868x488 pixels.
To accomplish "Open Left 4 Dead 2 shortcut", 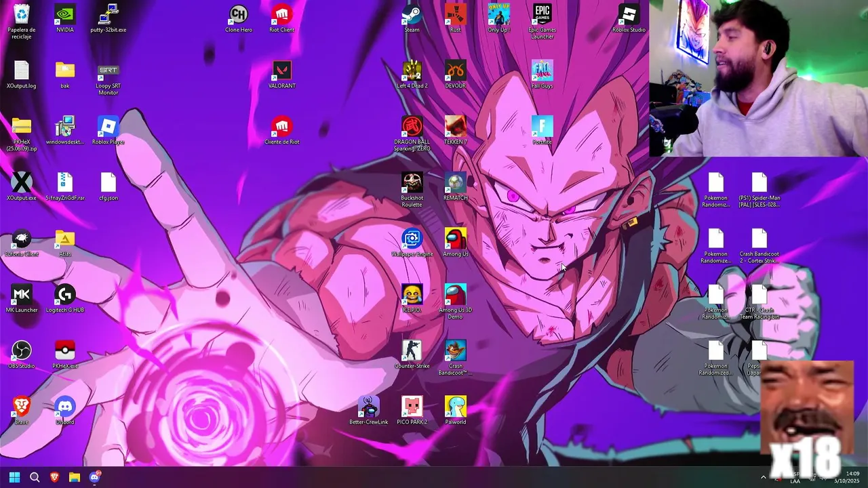I will coord(412,75).
